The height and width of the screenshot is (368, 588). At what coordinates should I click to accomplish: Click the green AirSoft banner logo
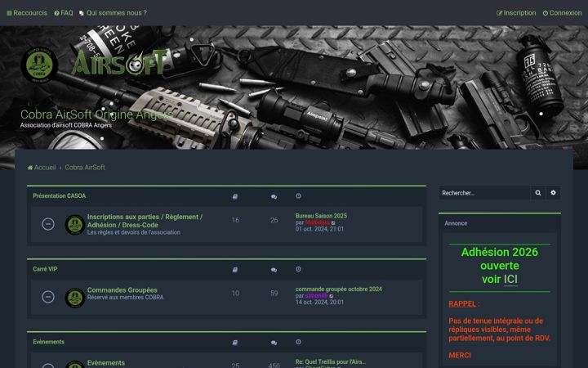coord(119,62)
